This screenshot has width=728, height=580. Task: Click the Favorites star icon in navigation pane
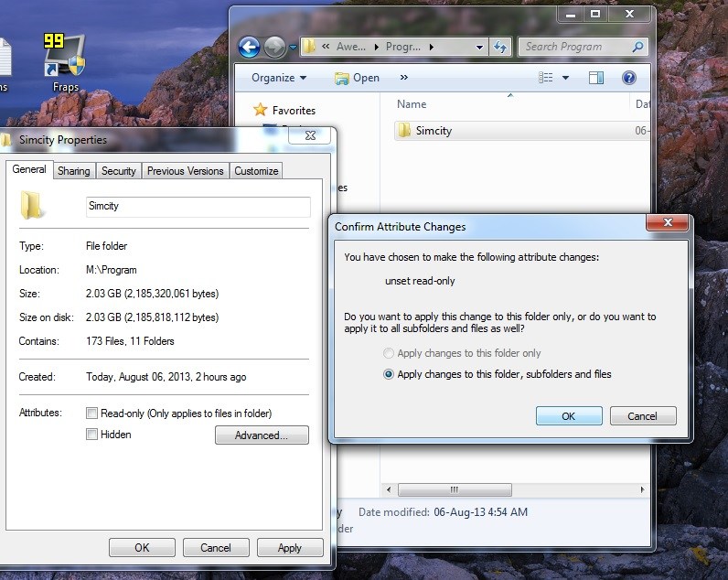point(260,110)
